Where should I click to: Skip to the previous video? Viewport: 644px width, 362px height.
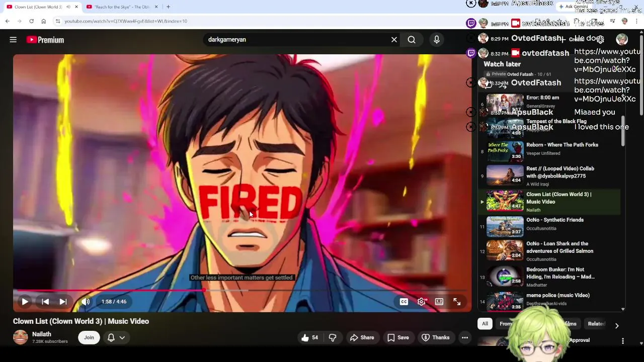point(45,302)
